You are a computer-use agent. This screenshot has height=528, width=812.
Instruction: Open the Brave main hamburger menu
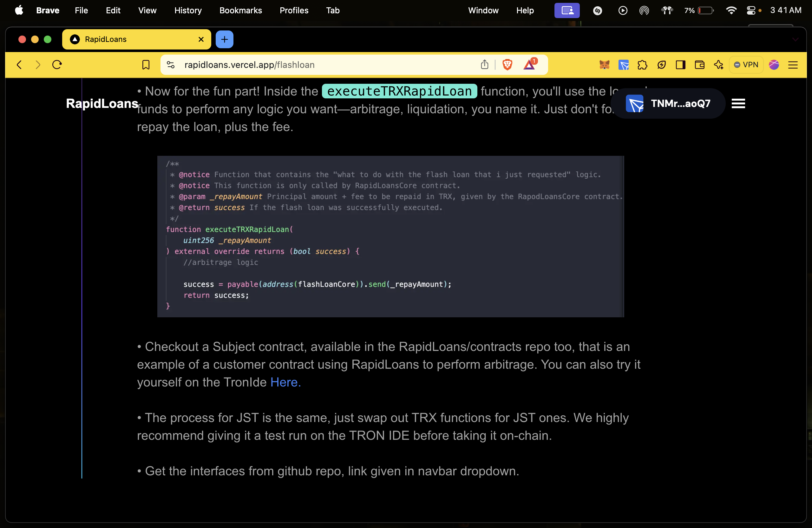(x=793, y=65)
